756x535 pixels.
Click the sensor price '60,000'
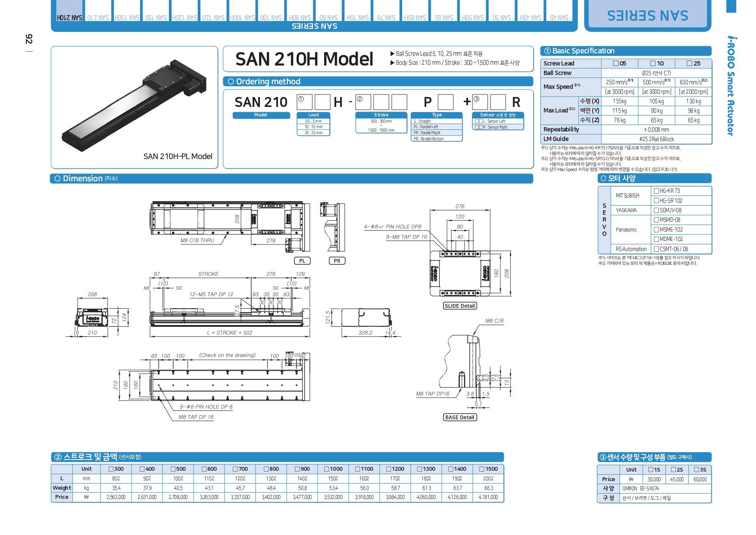pos(700,479)
